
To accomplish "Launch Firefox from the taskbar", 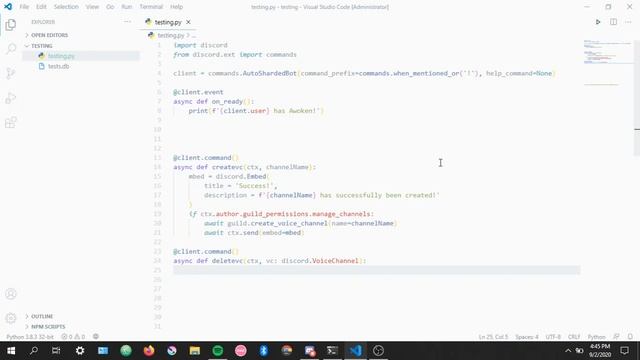I will [x=149, y=351].
